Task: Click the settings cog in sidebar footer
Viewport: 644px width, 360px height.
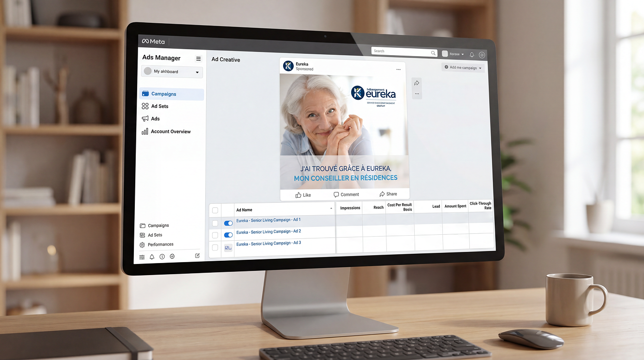Action: pos(172,256)
